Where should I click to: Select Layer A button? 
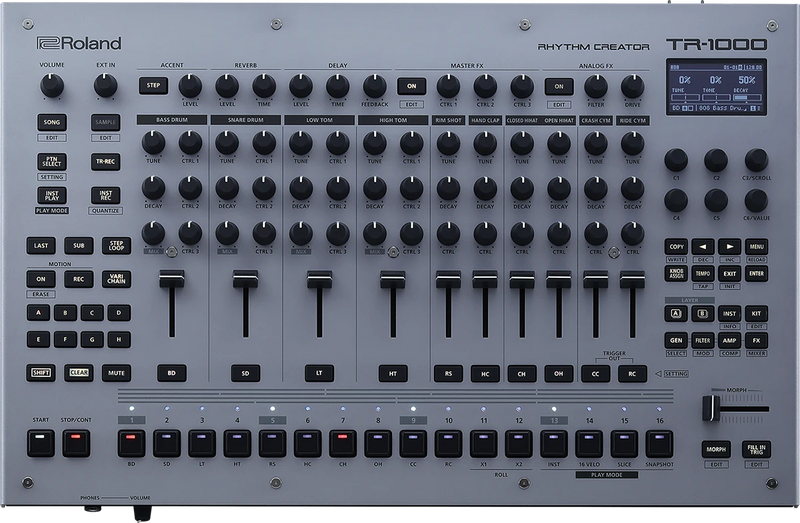pos(677,314)
